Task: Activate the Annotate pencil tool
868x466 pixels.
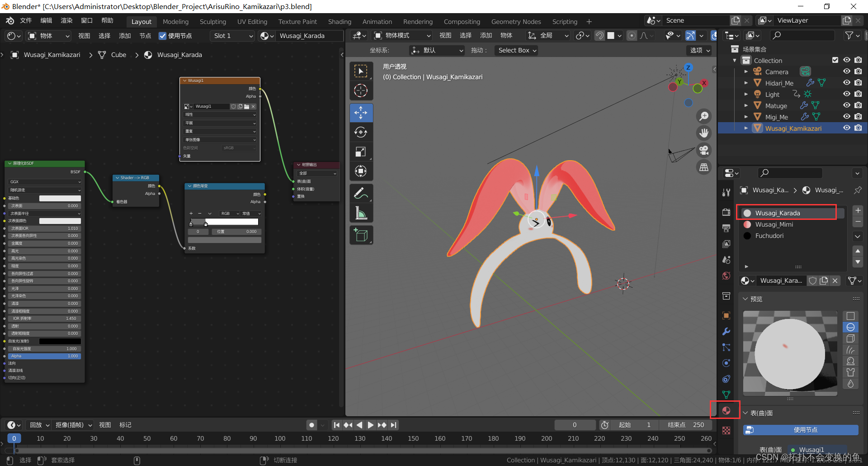Action: coord(361,194)
